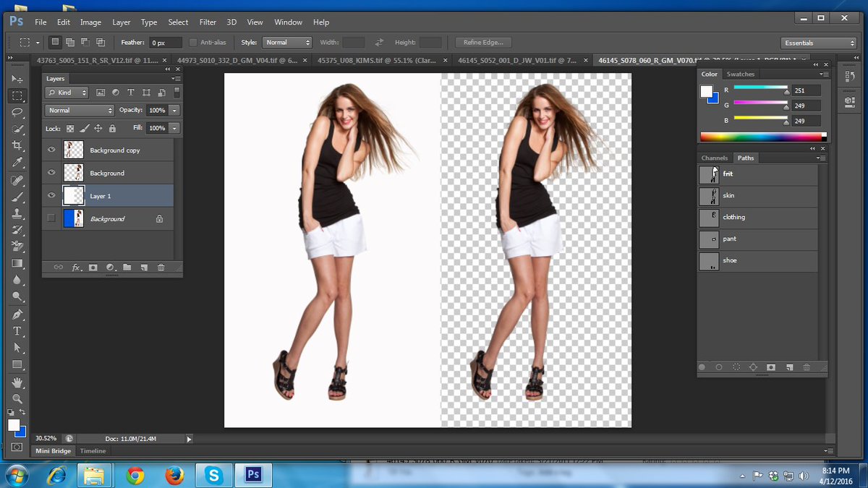This screenshot has height=488, width=868.
Task: Hide Layer 1 visibility eye
Action: tap(51, 196)
